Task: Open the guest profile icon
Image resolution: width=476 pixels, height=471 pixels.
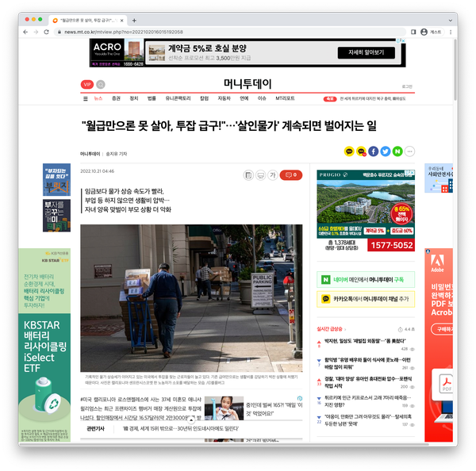Action: click(x=424, y=32)
